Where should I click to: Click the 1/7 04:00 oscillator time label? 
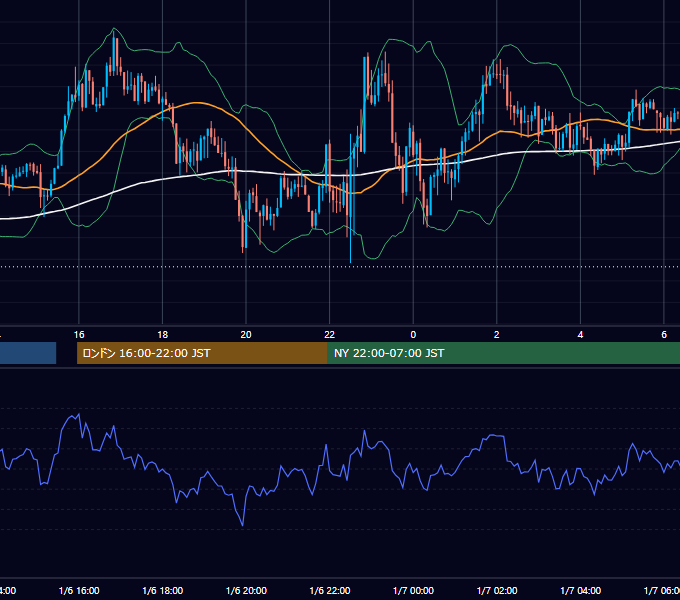tap(581, 590)
